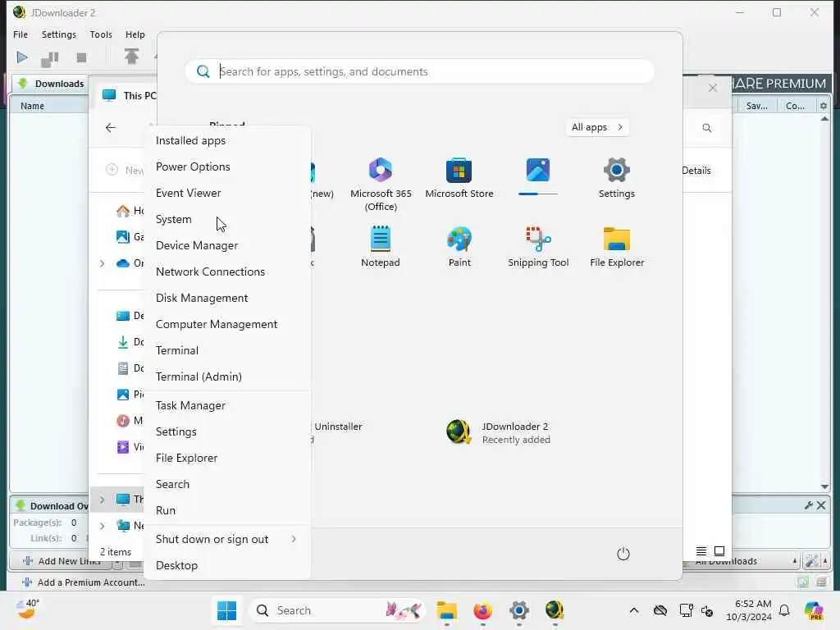Open Microsoft 365 (Office) pinned app
This screenshot has width=840, height=630.
(x=381, y=185)
